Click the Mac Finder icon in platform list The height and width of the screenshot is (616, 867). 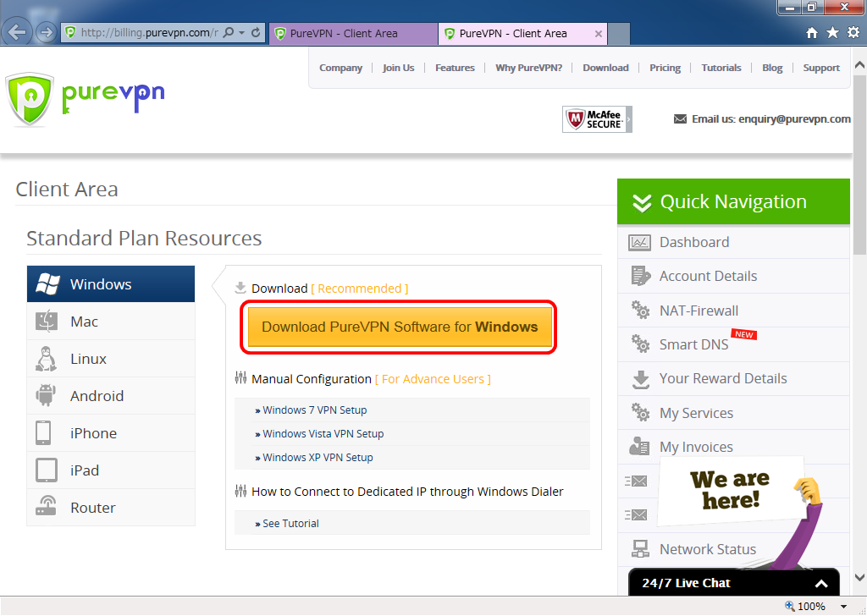(x=47, y=321)
